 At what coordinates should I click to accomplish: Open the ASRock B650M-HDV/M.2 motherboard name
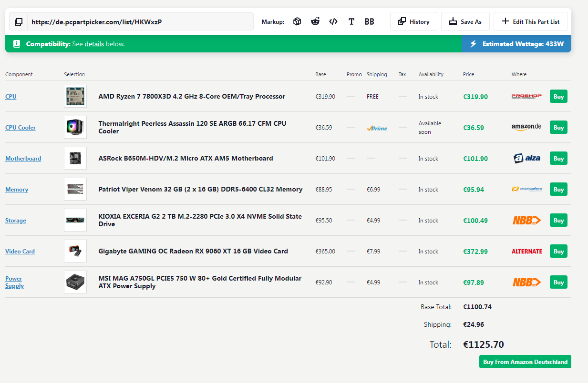(186, 158)
